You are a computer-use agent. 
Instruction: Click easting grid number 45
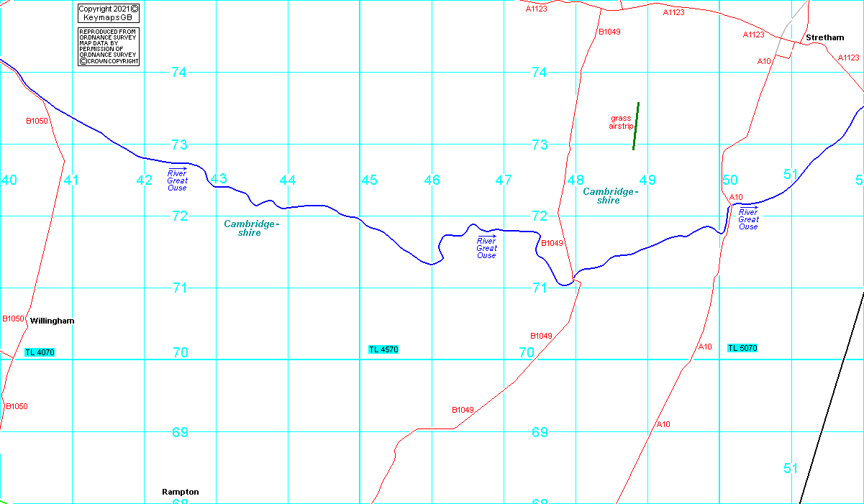[x=369, y=180]
